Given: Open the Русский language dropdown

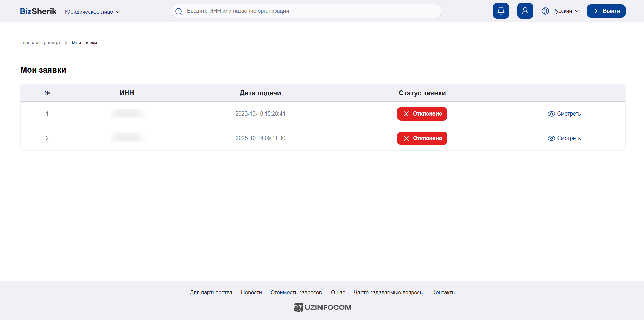Looking at the screenshot, I should coord(562,11).
